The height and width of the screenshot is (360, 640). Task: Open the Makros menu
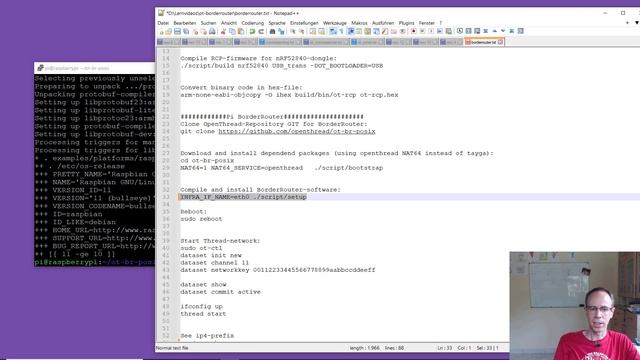pos(359,23)
